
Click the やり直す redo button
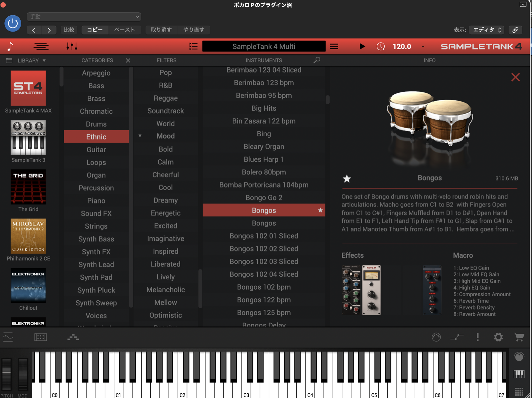click(x=194, y=30)
